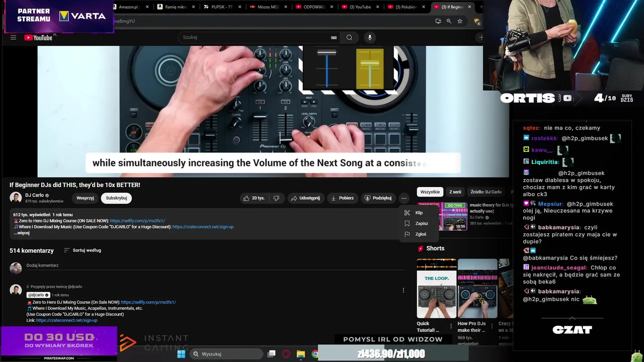Switch to the Mozos MOZ tab
The image size is (644, 362).
tap(268, 7)
